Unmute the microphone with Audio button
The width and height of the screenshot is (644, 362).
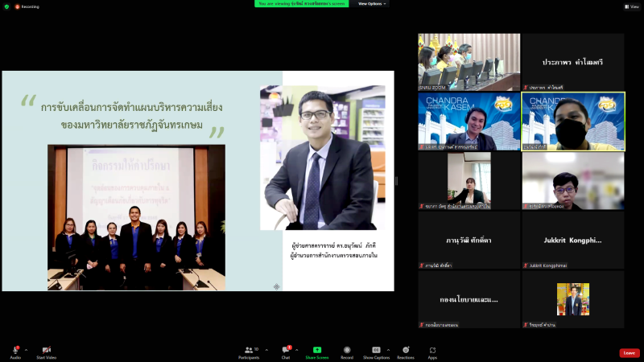click(15, 351)
